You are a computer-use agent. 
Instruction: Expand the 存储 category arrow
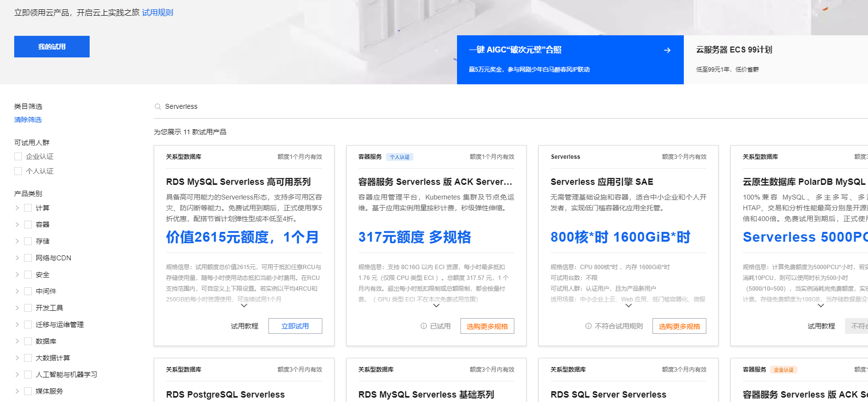pos(17,241)
